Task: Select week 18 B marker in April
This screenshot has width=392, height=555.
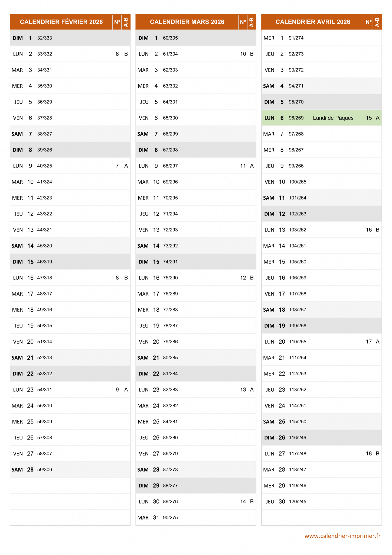Action: coord(373,454)
